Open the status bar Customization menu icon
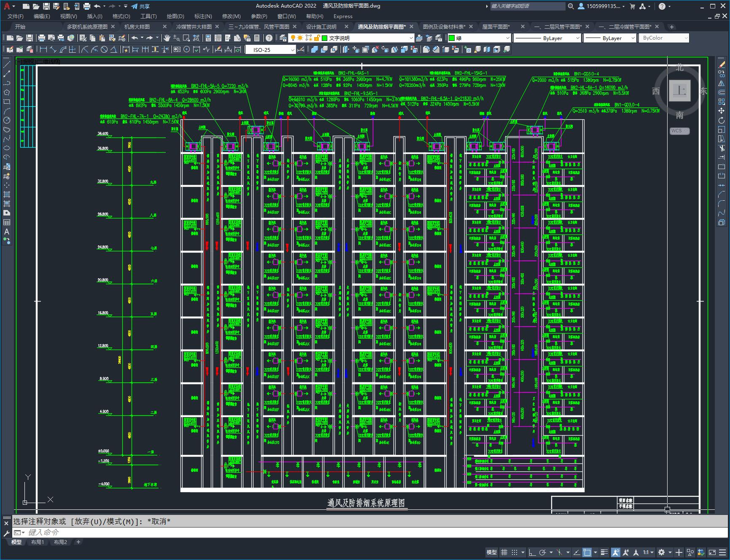The height and width of the screenshot is (560, 730). [723, 552]
